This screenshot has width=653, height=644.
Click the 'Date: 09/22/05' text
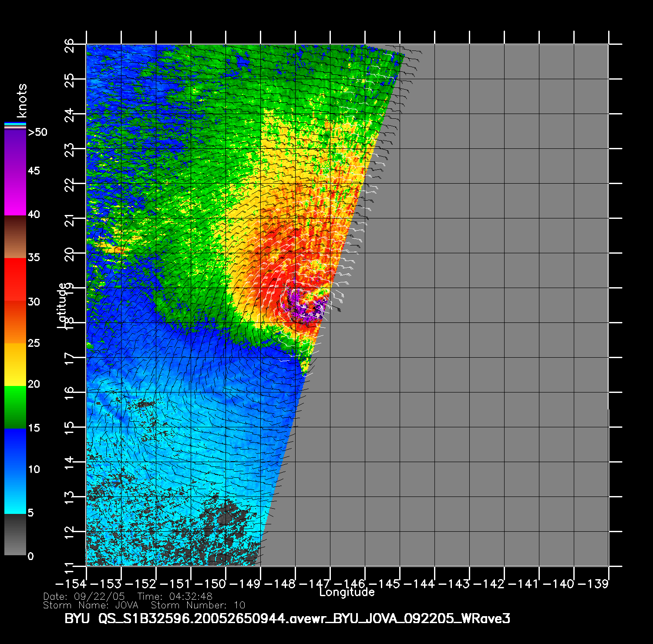click(84, 596)
